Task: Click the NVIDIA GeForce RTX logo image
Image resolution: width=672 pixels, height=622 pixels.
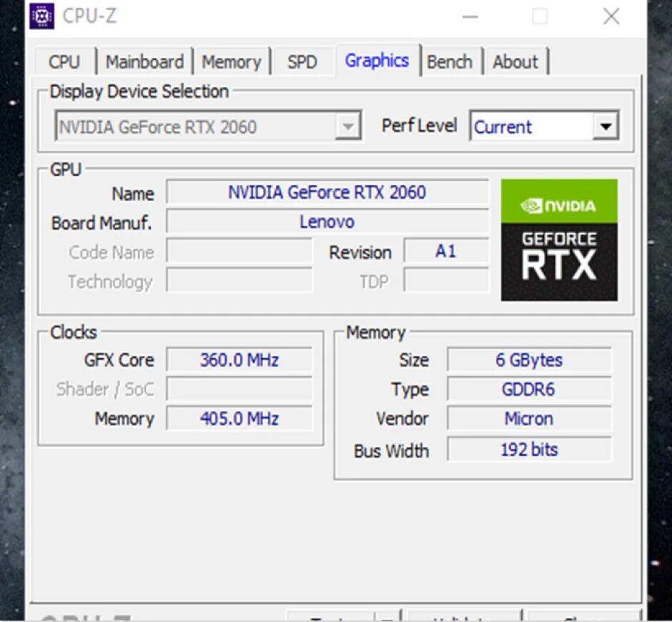Action: pos(559,240)
